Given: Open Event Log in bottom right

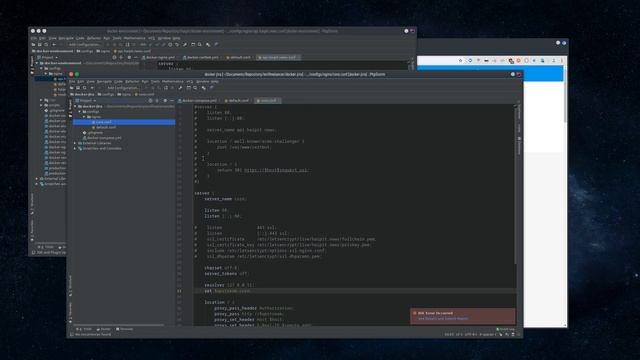Looking at the screenshot, I should tap(505, 329).
